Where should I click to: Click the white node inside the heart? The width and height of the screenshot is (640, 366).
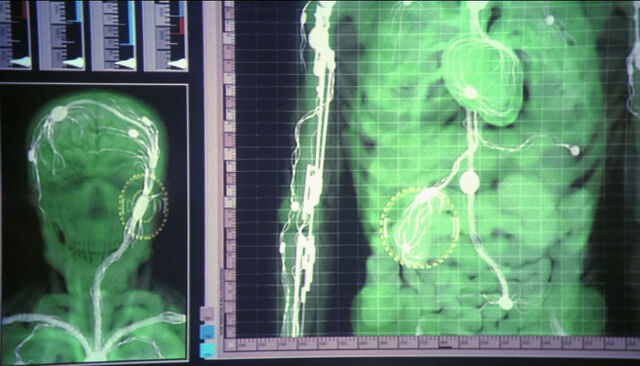click(x=470, y=93)
